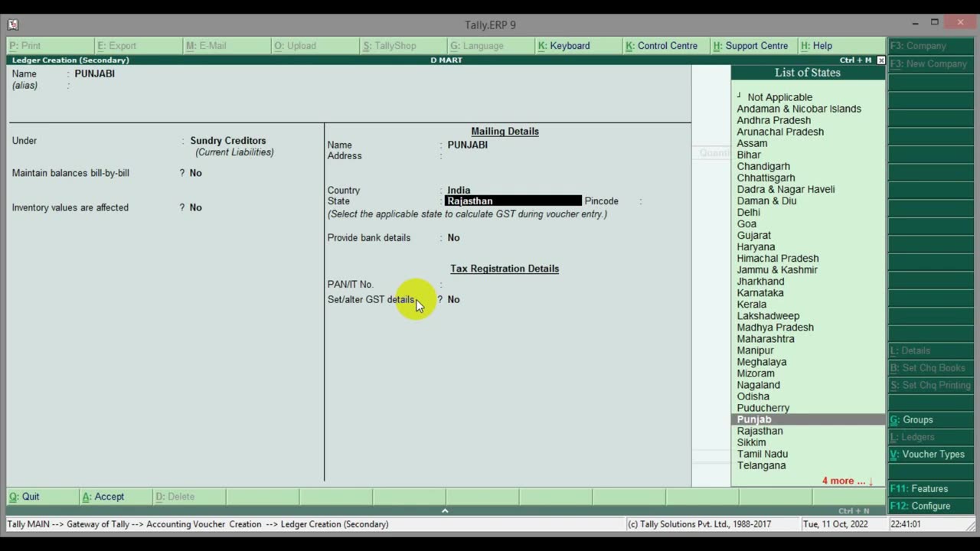Select Chandigarh from the list
This screenshot has width=980, height=551.
[763, 166]
